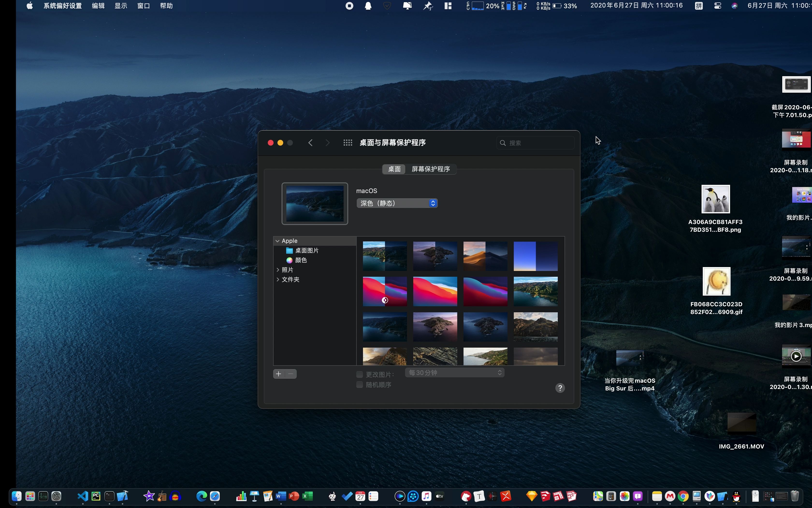Open the Pinyin input source menu
812x508 pixels.
click(699, 6)
